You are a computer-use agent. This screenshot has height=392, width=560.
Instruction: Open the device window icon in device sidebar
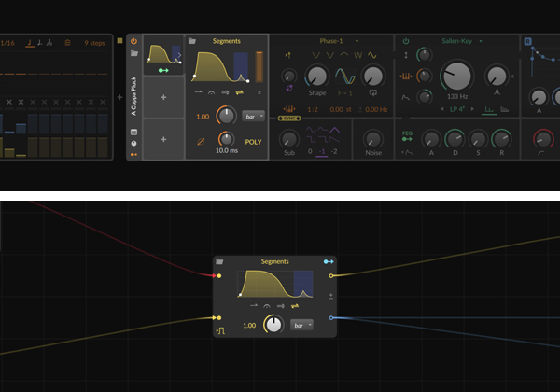coord(133,133)
